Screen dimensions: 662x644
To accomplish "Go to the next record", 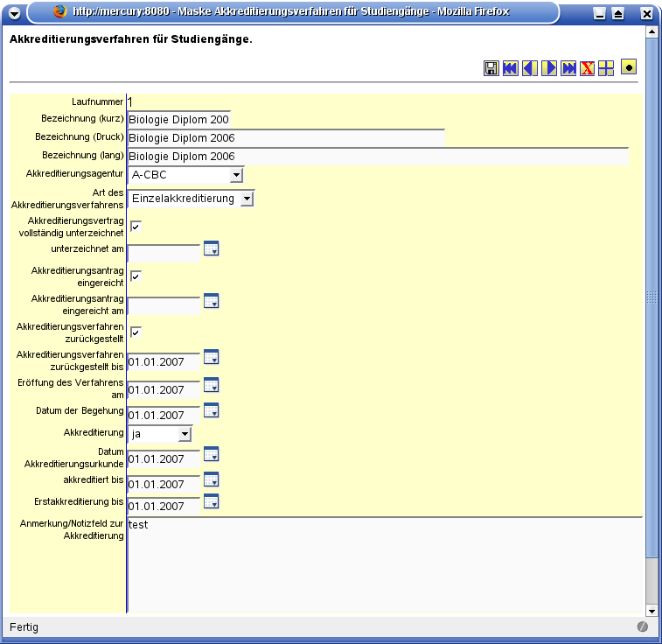I will [x=549, y=68].
